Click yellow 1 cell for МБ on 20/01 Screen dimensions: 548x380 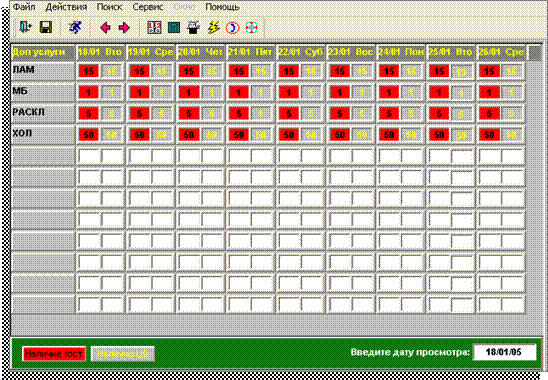click(212, 93)
